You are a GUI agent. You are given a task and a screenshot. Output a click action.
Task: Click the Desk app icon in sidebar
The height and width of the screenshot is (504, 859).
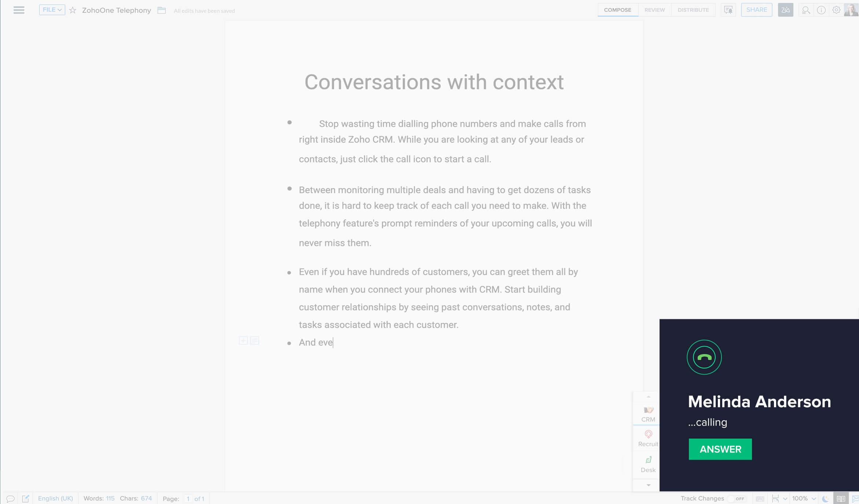pyautogui.click(x=648, y=464)
